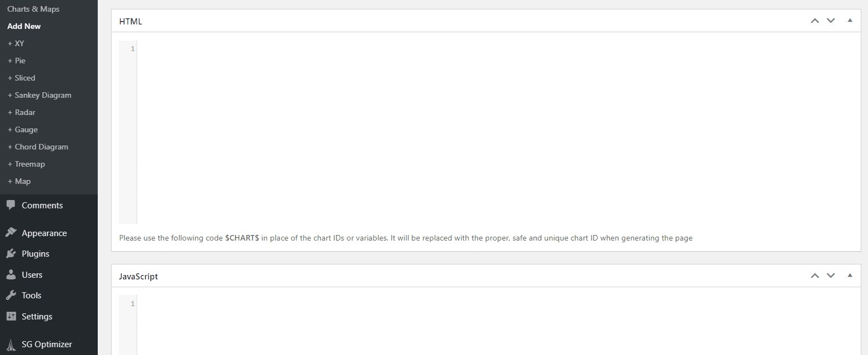
Task: Click the Appearance paintbrush icon
Action: pyautogui.click(x=11, y=233)
